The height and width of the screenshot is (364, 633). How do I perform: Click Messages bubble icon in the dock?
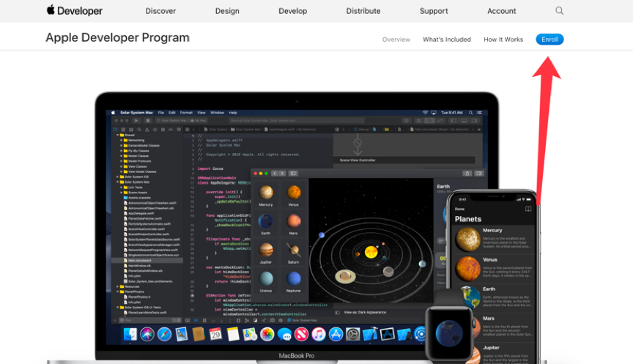284,334
